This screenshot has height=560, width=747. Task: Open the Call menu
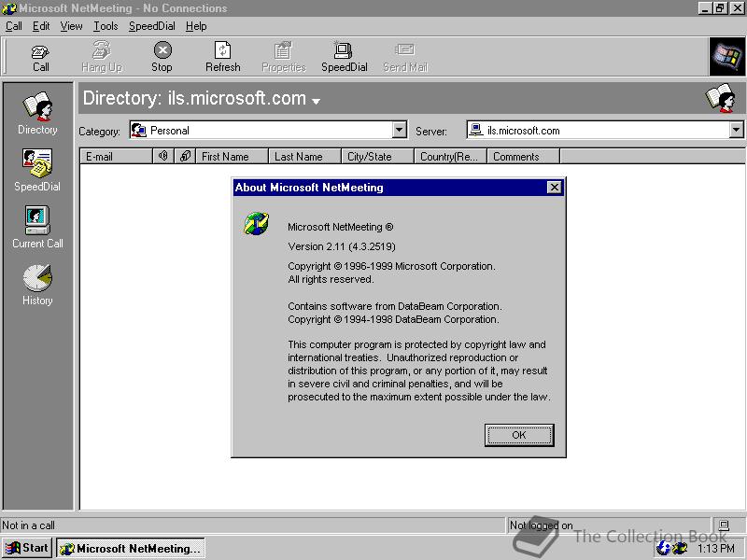click(x=14, y=26)
